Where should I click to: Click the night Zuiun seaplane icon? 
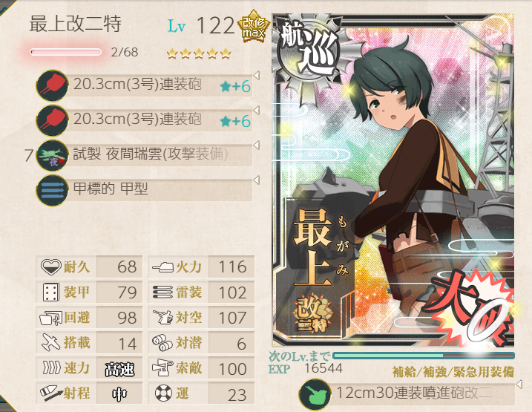click(52, 155)
